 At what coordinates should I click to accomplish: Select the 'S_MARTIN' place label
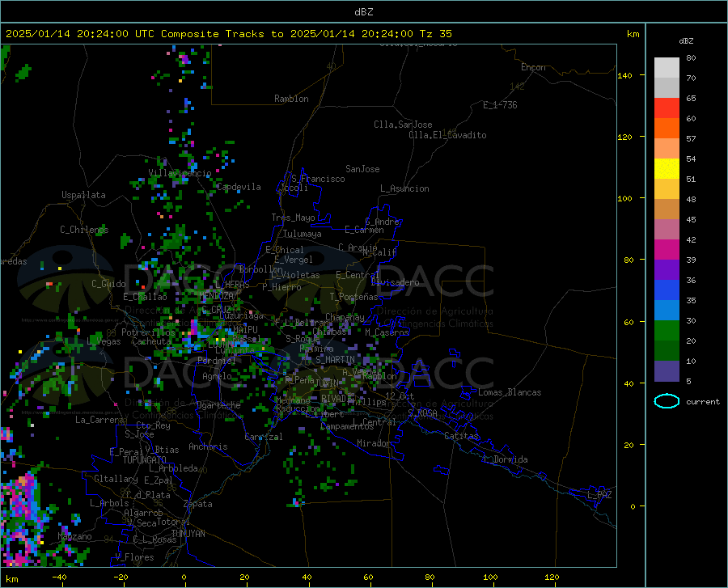pos(335,359)
